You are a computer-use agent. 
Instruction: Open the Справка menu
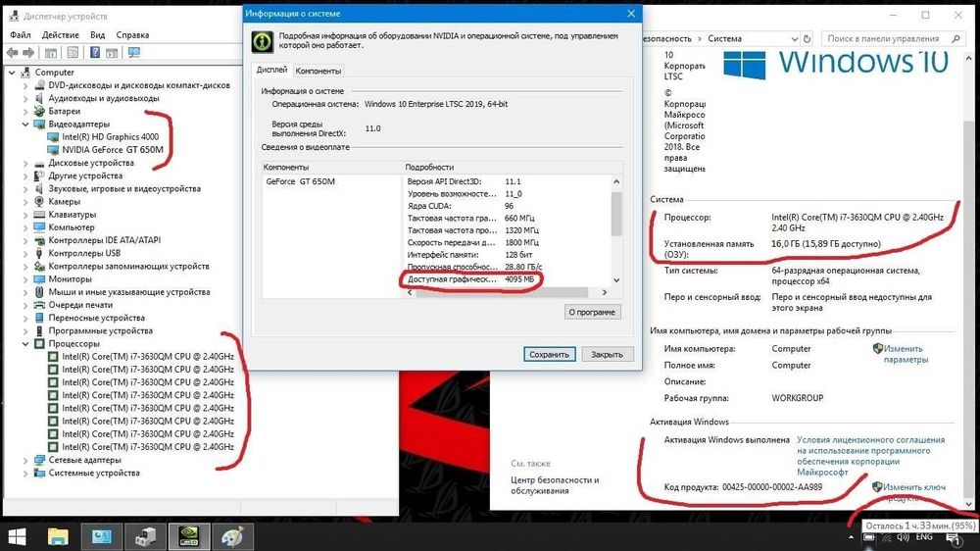[x=132, y=35]
